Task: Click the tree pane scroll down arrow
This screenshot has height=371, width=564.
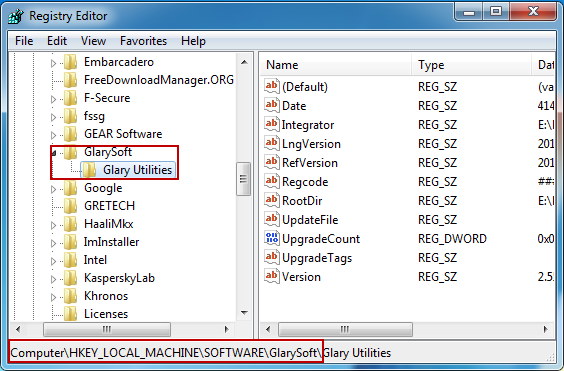Action: pyautogui.click(x=245, y=313)
